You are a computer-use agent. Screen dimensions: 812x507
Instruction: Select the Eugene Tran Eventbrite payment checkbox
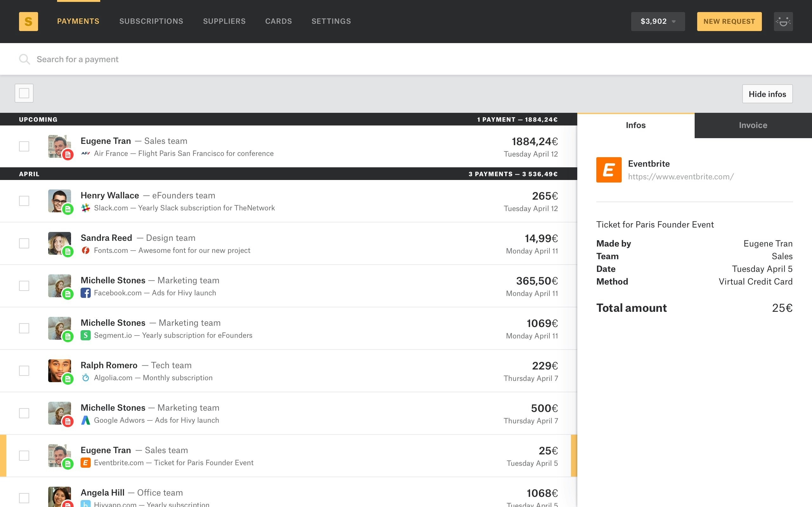coord(24,456)
